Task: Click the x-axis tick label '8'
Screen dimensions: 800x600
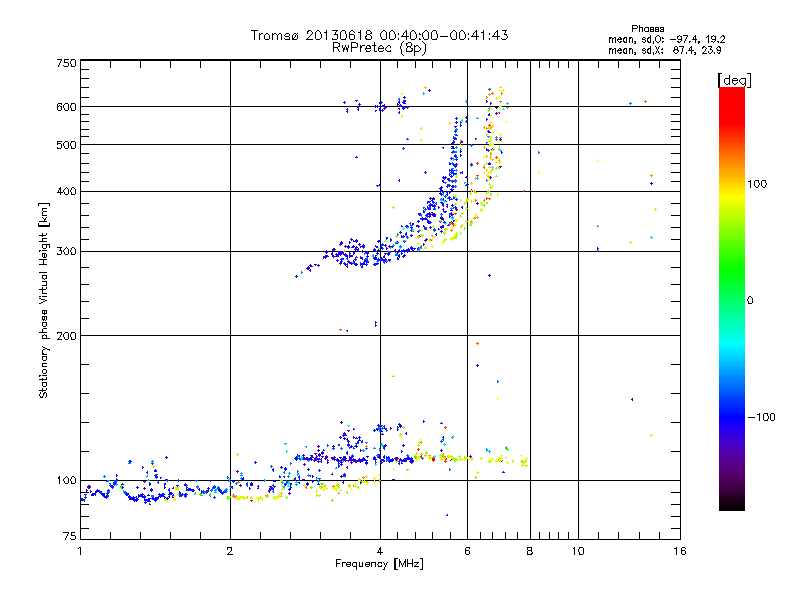Action: pos(530,551)
